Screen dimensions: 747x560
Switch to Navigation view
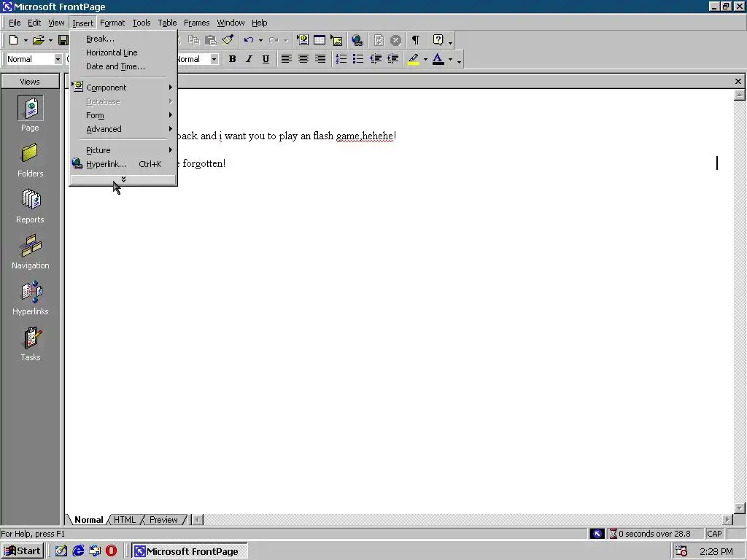tap(30, 252)
